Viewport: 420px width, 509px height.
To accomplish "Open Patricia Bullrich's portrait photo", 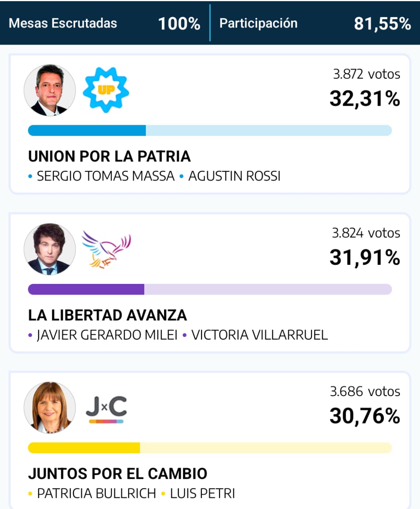I will [x=50, y=408].
